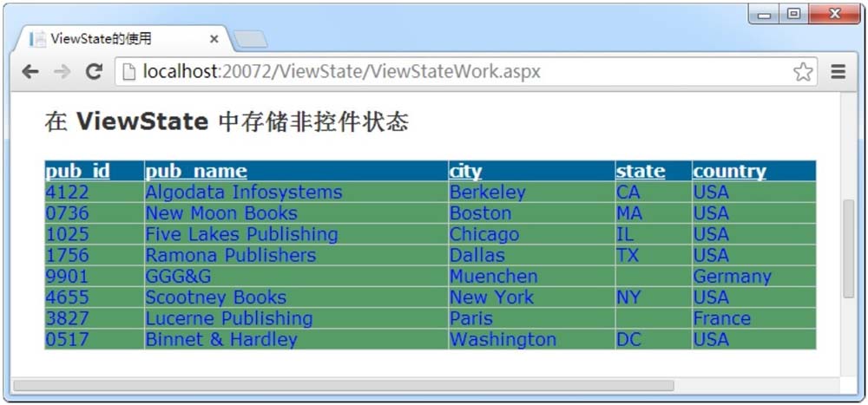This screenshot has width=868, height=405.
Task: Click 'Binnet & Hardley' cell
Action: tap(296, 339)
